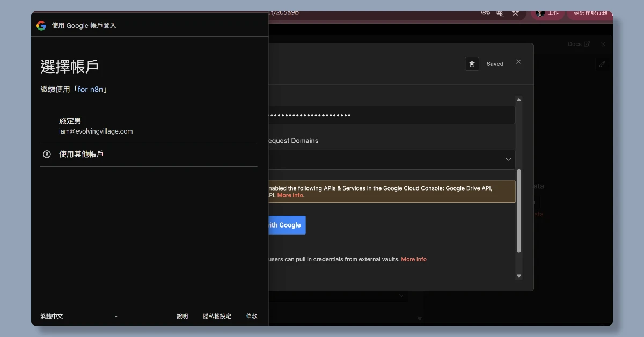The width and height of the screenshot is (644, 337).
Task: Close the credential dialog with the X
Action: [518, 62]
